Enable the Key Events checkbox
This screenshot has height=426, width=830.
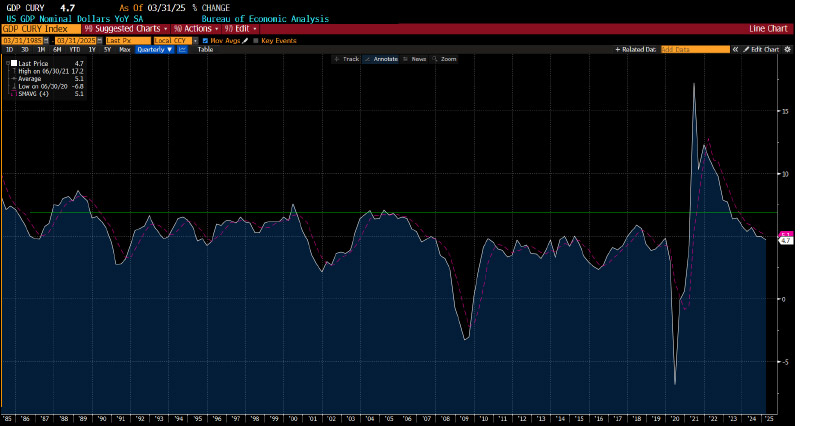coord(256,41)
